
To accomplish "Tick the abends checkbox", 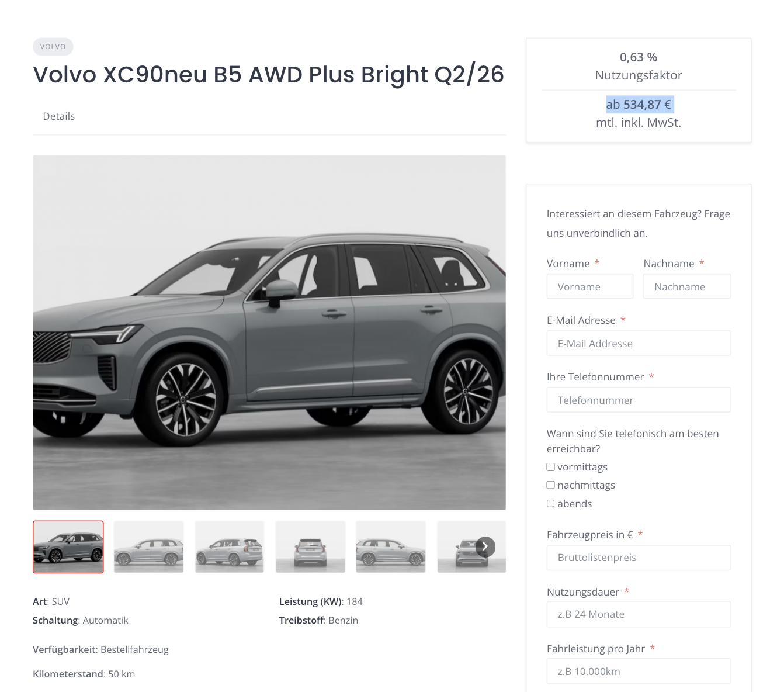I will 550,504.
